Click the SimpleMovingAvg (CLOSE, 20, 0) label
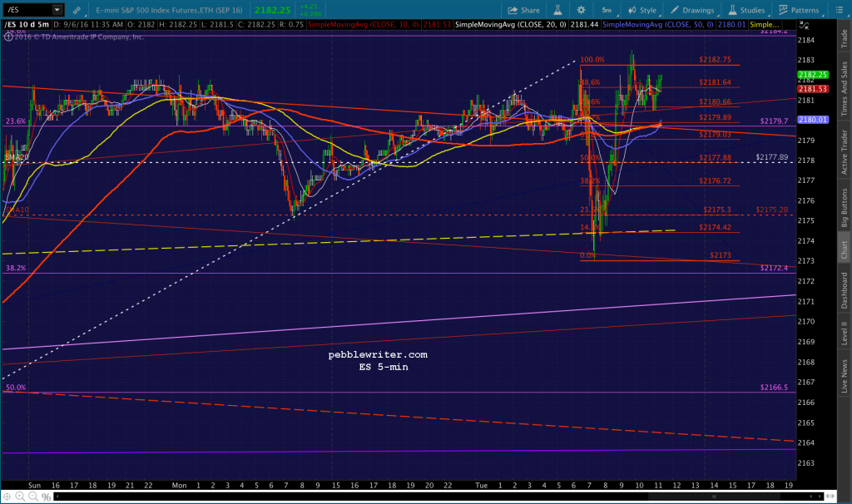Screen dimensions: 852x504 pyautogui.click(x=510, y=24)
